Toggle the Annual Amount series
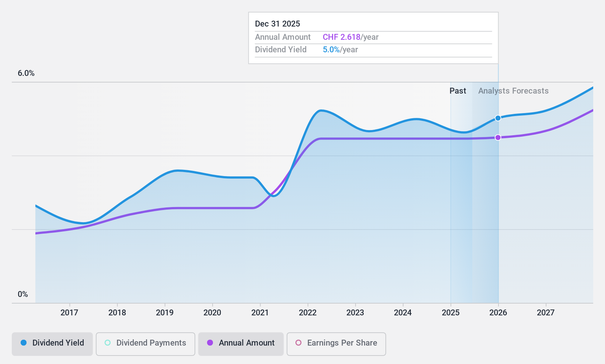This screenshot has width=605, height=364. click(241, 344)
